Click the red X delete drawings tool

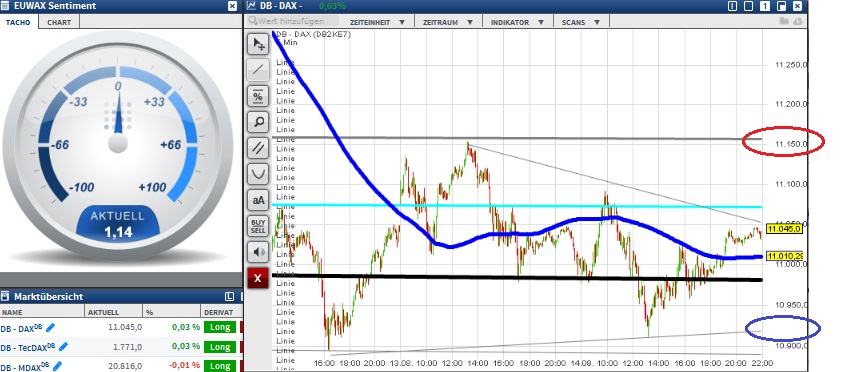(258, 278)
